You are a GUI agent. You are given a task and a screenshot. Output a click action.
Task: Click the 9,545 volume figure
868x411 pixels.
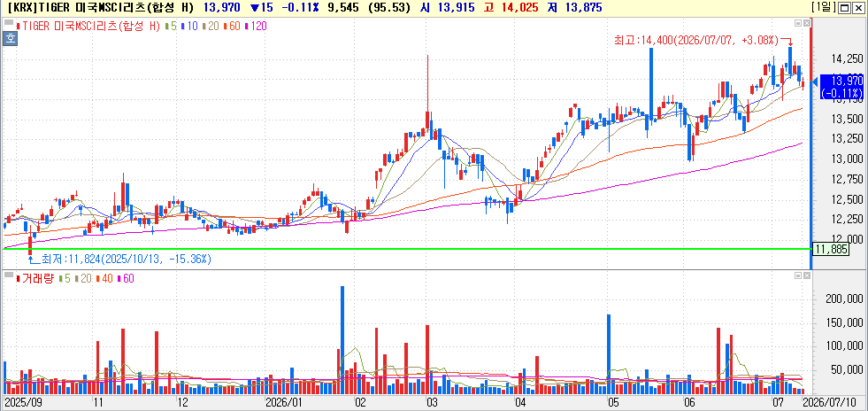(345, 8)
